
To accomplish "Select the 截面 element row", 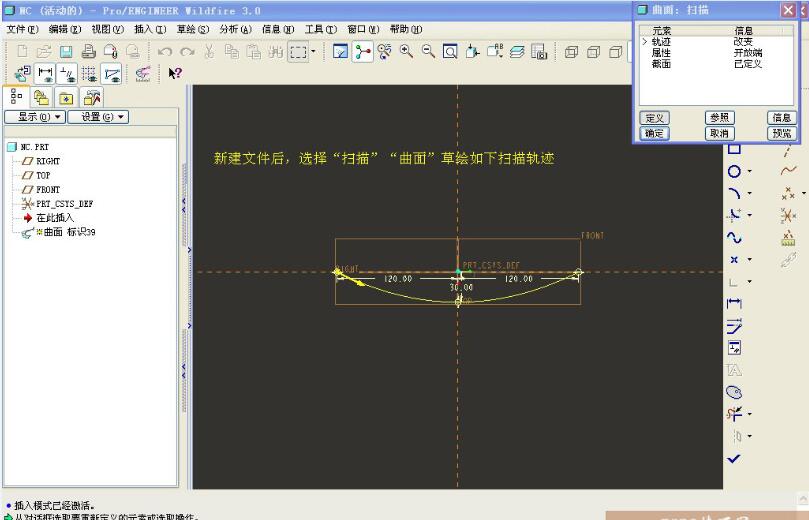I will coord(716,64).
